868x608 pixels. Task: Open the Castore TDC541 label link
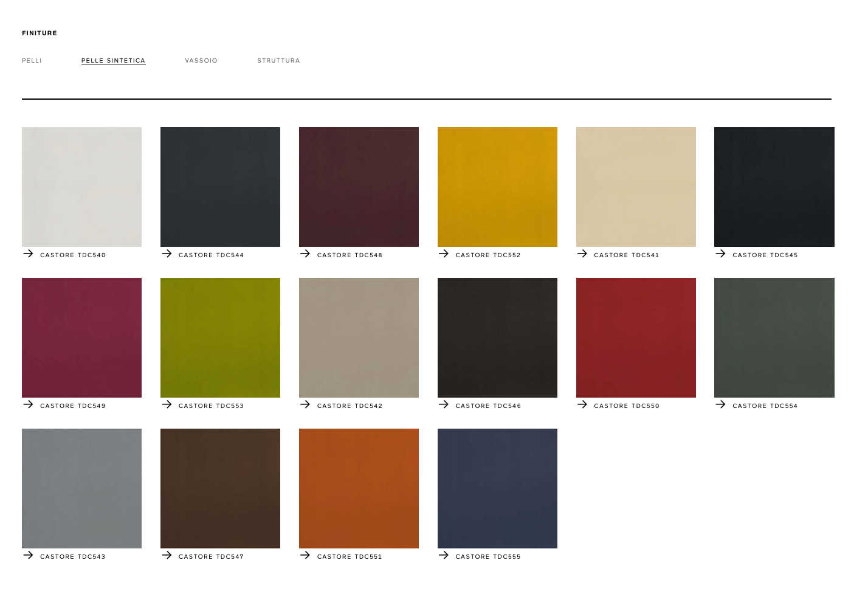click(626, 255)
